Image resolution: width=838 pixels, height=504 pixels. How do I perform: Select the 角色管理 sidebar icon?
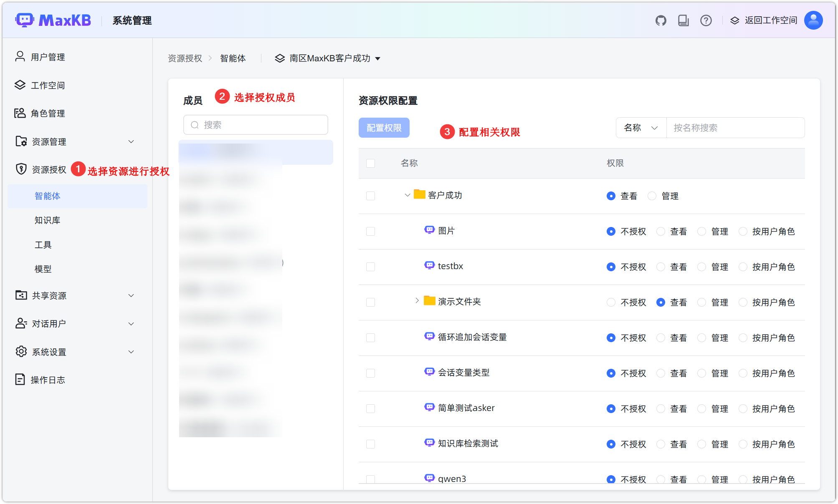pyautogui.click(x=20, y=113)
